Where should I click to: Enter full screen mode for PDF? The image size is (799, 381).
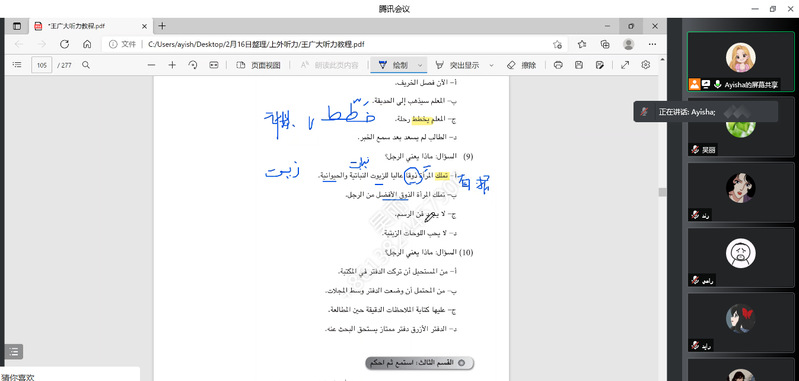(x=625, y=65)
